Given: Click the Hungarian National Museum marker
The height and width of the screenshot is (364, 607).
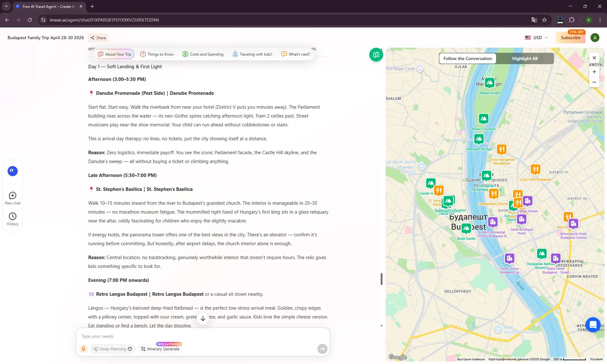Looking at the screenshot, I should [542, 254].
